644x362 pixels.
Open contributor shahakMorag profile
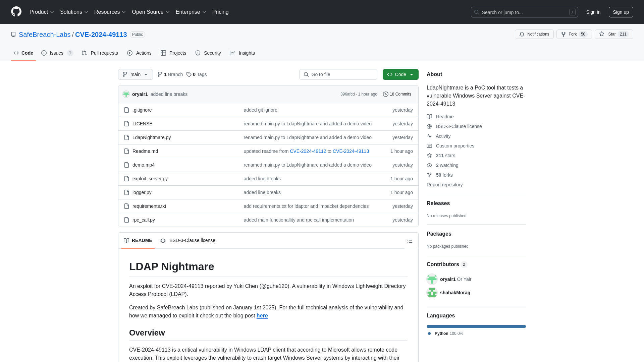tap(455, 293)
